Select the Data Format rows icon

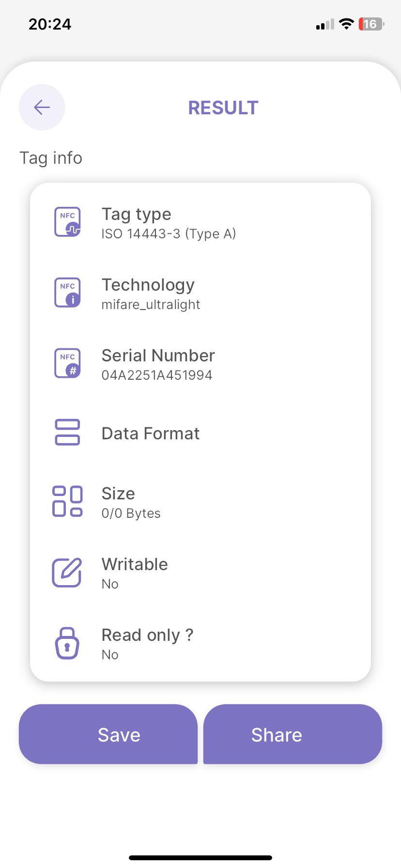coord(67,432)
